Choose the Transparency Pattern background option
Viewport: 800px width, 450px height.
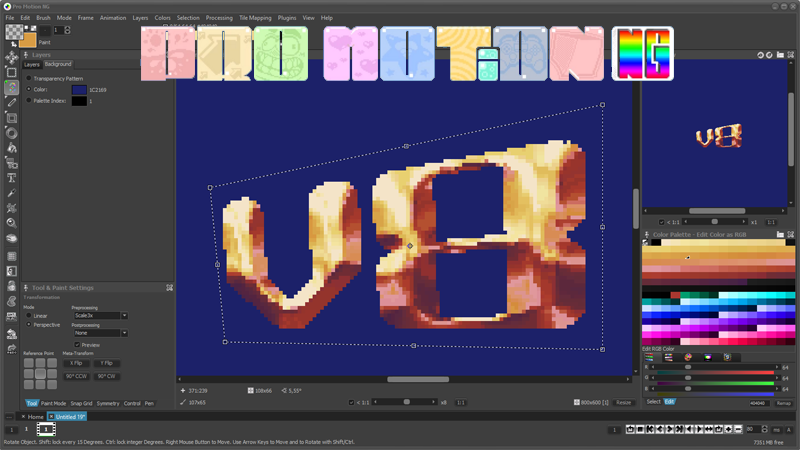point(29,78)
